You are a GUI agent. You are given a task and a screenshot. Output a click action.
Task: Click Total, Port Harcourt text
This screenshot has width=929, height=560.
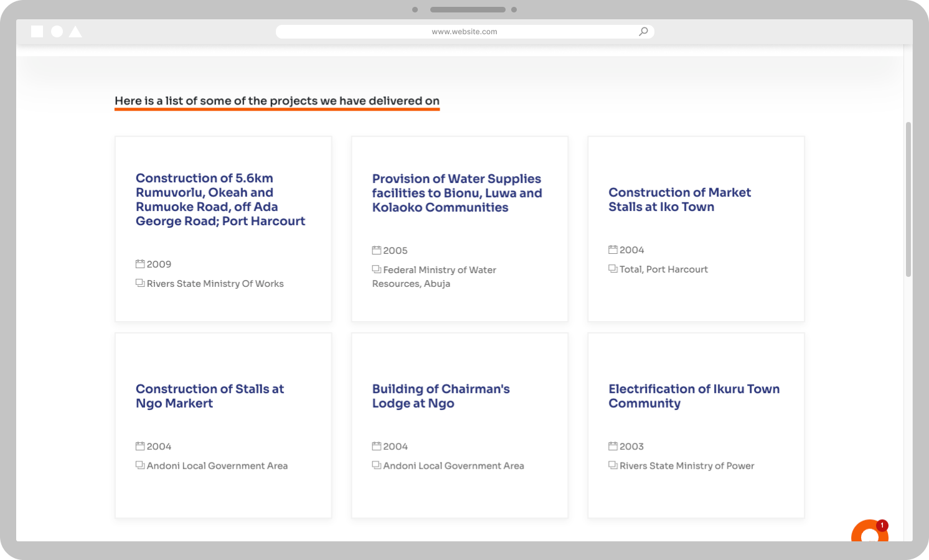(664, 269)
